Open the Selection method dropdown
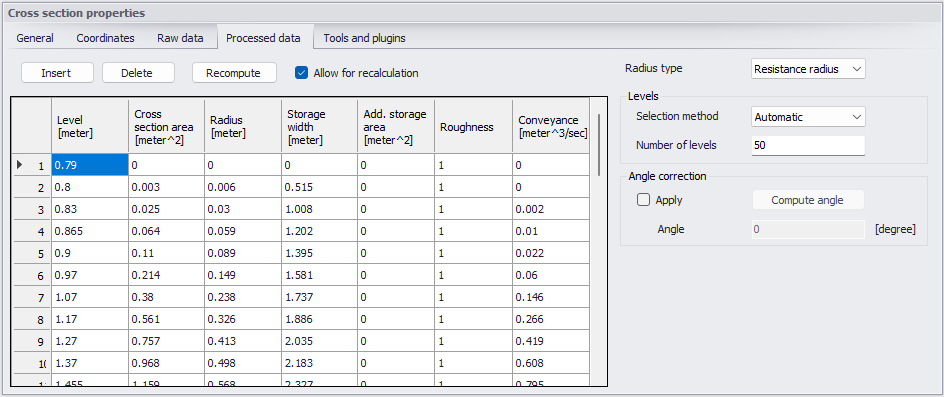This screenshot has width=944, height=397. click(x=808, y=117)
